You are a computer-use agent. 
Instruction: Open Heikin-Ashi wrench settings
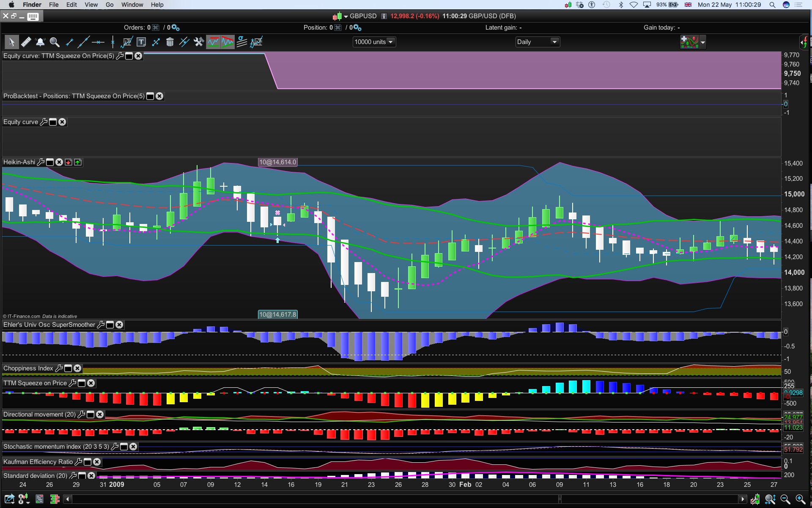tap(41, 162)
